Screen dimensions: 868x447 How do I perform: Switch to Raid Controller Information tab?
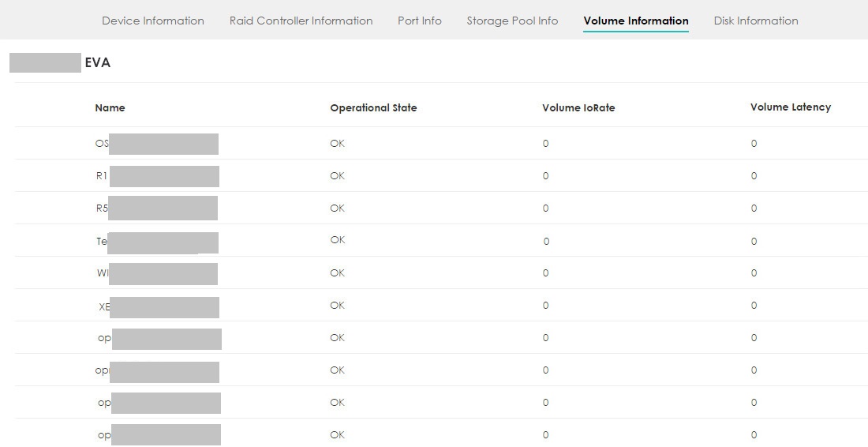click(301, 21)
